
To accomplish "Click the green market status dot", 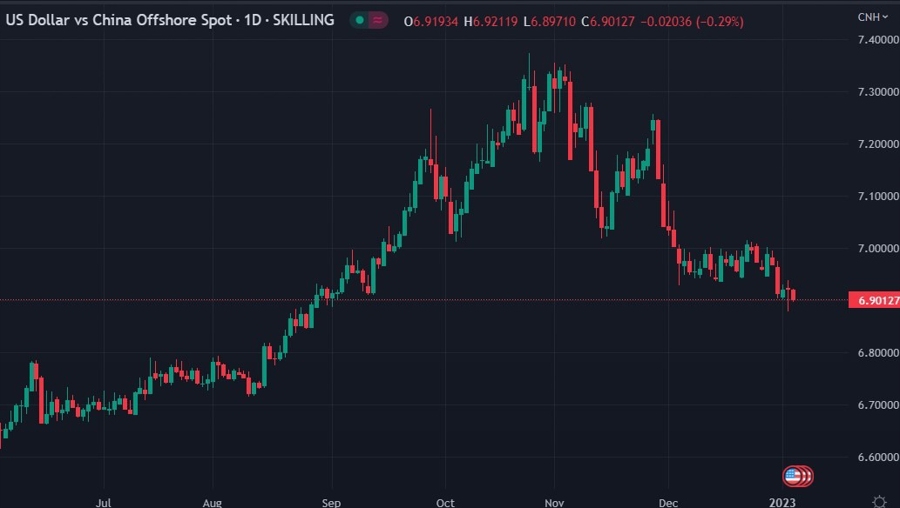I will 360,21.
